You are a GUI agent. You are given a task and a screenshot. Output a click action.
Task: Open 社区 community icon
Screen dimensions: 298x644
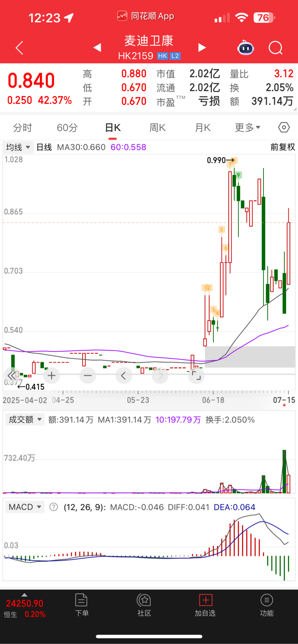[x=144, y=605]
